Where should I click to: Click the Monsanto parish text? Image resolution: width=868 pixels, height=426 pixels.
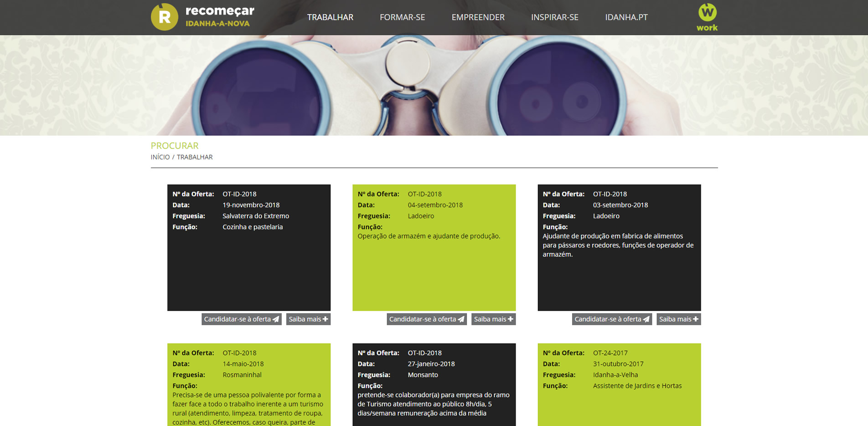[423, 375]
